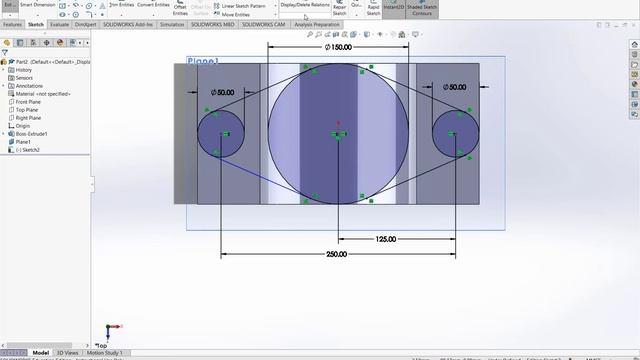Open SOLIDWORKS Add-Ins tab

(x=128, y=24)
